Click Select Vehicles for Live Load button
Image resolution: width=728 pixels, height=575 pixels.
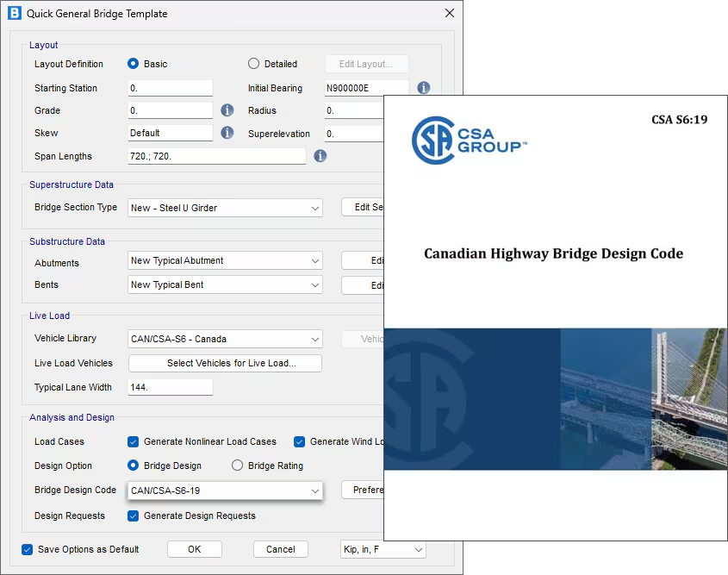(225, 363)
